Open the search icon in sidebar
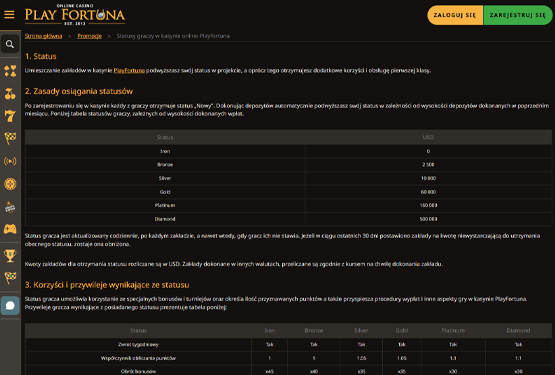Screen dimensions: 555x375 point(10,44)
